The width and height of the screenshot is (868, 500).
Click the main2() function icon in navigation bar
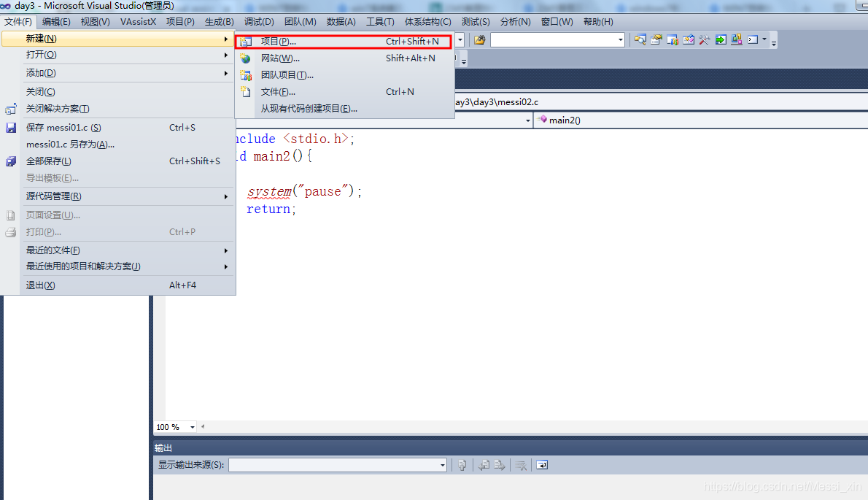click(x=542, y=120)
